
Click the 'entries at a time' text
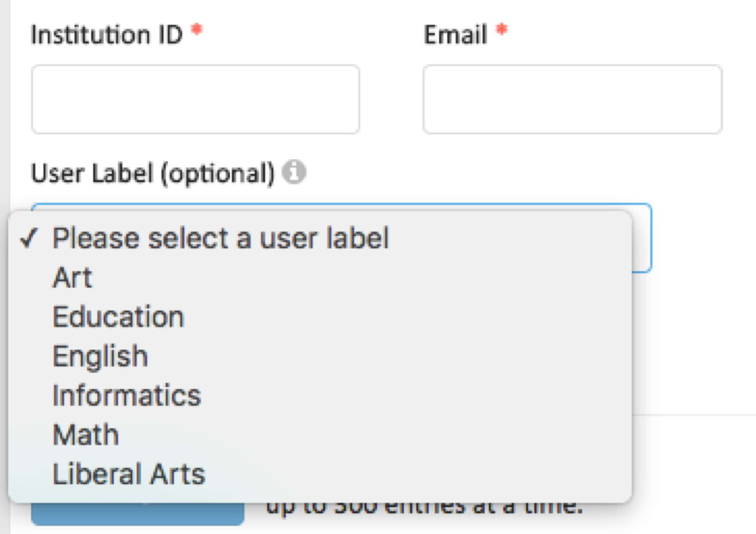click(x=483, y=508)
